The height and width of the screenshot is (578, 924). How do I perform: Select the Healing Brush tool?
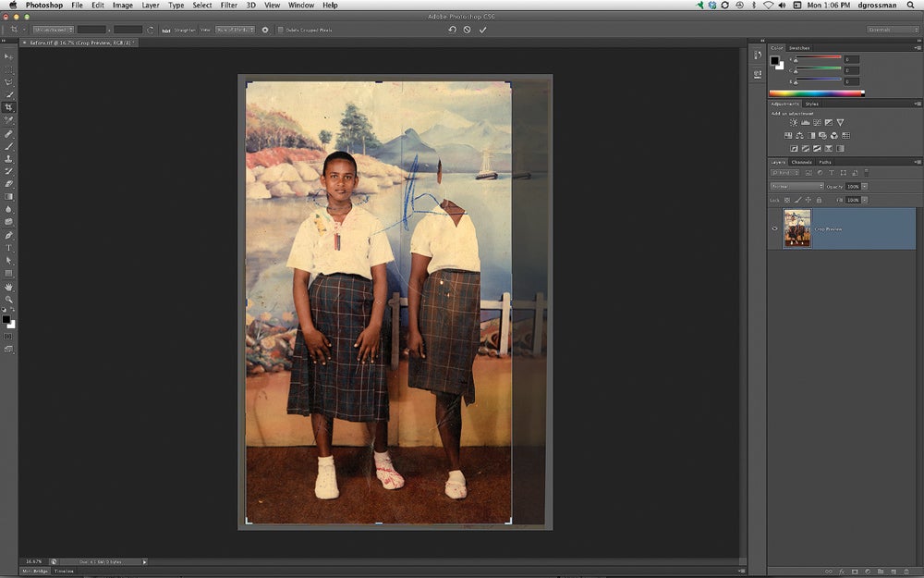coord(8,134)
